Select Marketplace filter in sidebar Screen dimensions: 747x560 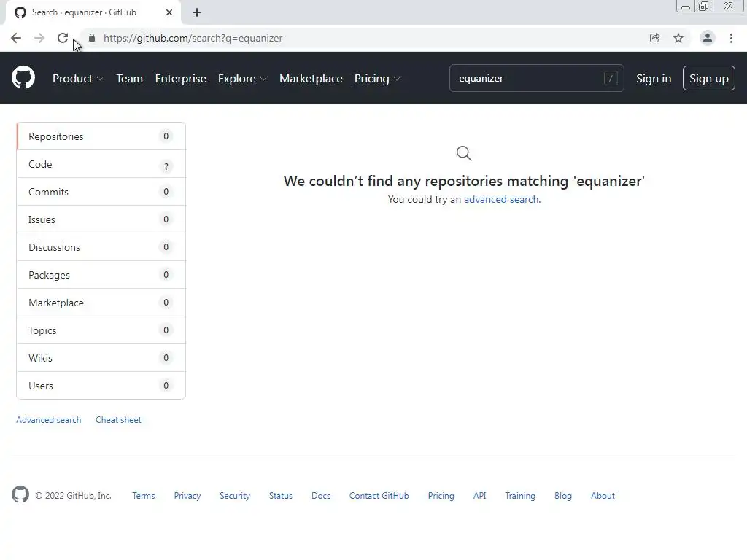click(x=101, y=303)
